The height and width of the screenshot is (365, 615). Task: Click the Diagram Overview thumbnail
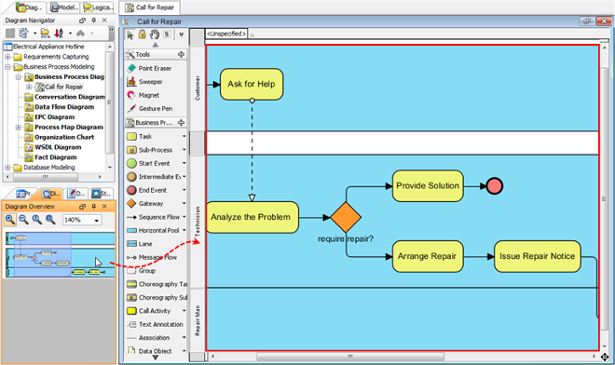tap(60, 255)
